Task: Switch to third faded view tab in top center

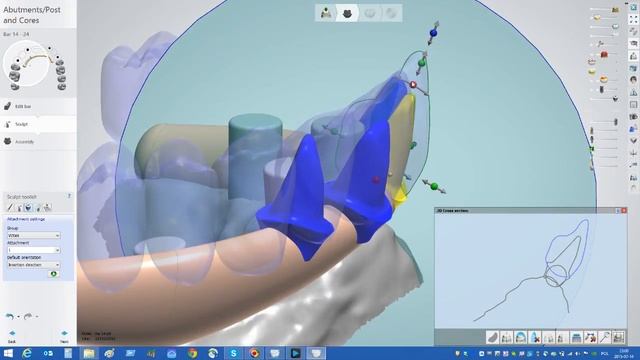Action: [x=369, y=13]
